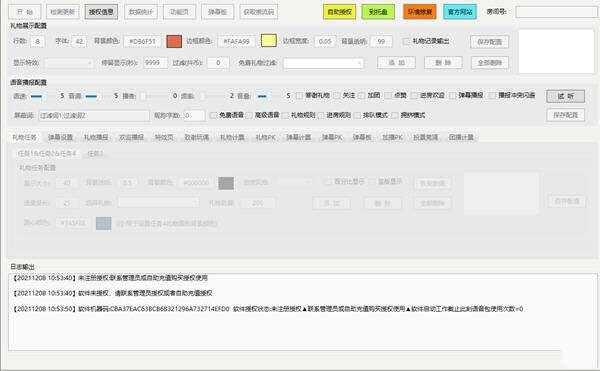Switch to the 礼物PK tab
600x371 pixels.
click(266, 137)
